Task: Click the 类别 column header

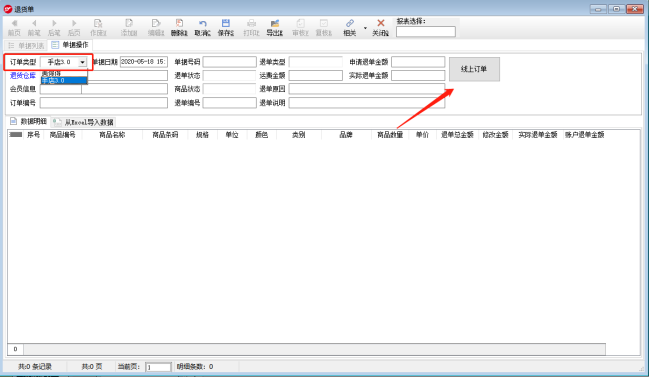Action: [298, 135]
